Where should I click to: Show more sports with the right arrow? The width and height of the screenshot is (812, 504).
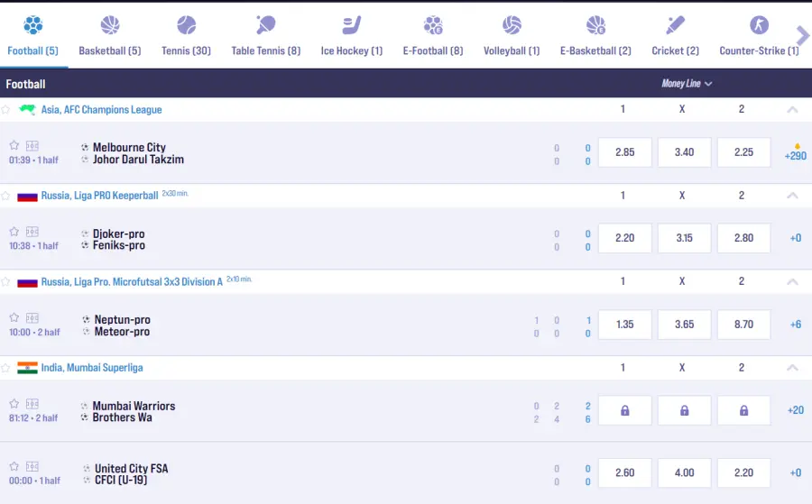coord(802,36)
